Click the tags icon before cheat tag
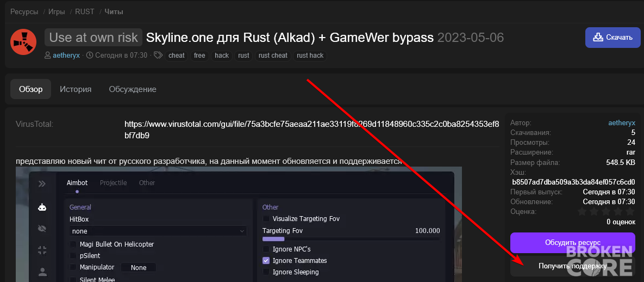Viewport: 644px width, 282px height. tap(158, 56)
